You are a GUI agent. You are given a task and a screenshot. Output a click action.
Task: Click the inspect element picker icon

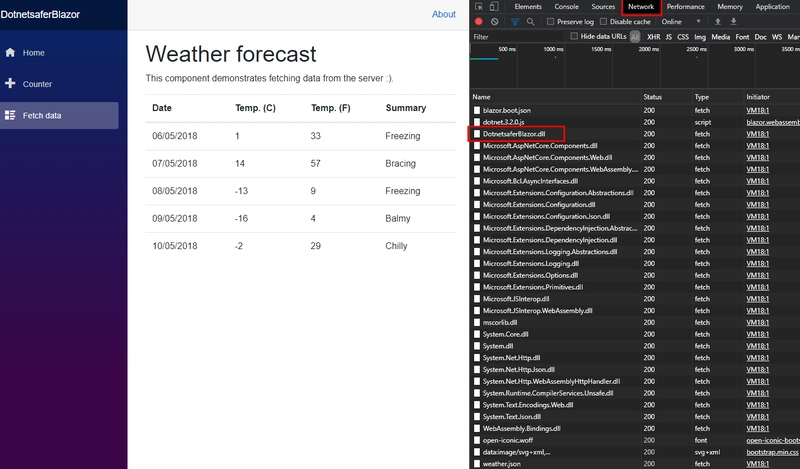pyautogui.click(x=480, y=7)
